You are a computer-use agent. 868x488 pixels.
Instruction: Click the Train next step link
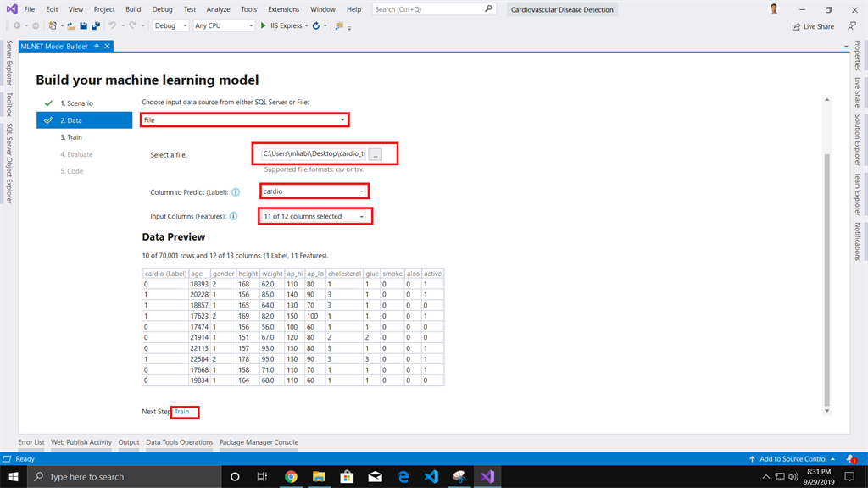182,412
